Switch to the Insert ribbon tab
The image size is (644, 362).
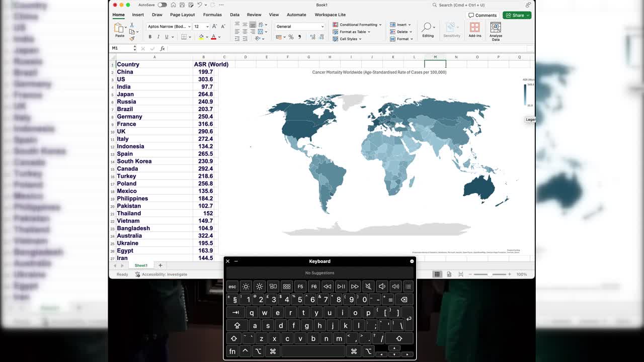tap(138, 15)
